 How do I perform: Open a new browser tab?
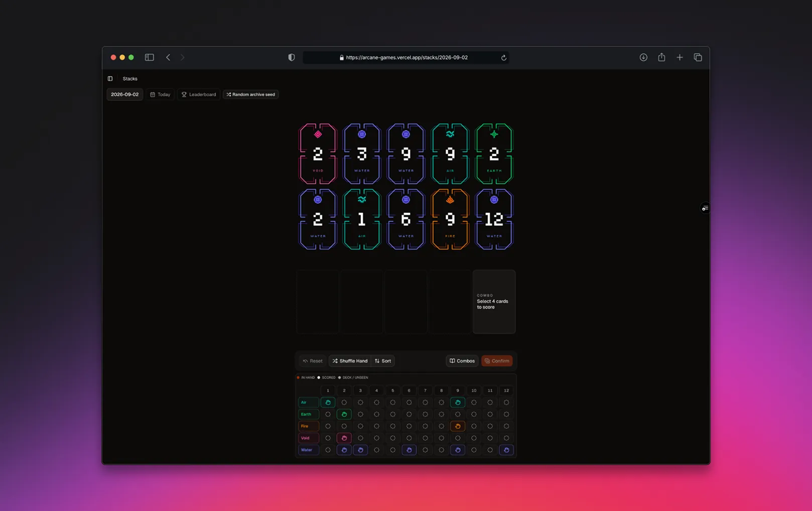tap(680, 57)
